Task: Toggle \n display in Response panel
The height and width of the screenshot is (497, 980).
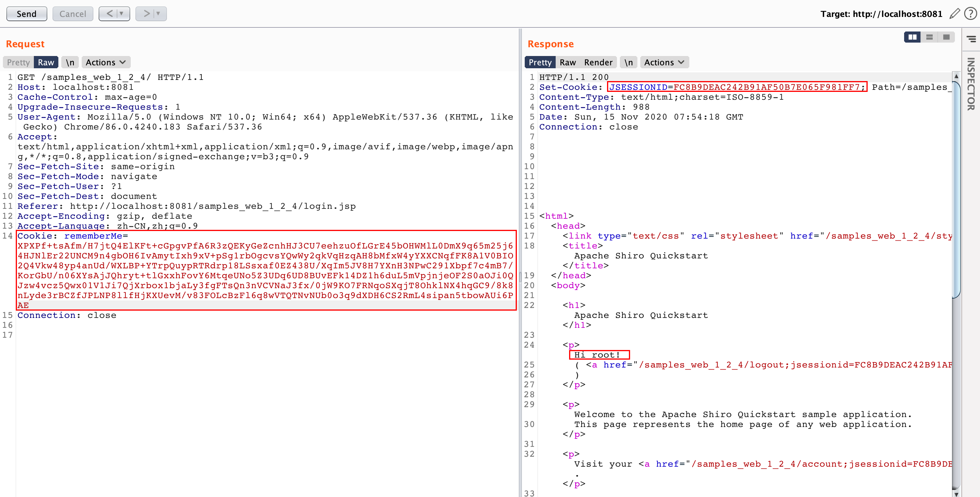Action: pyautogui.click(x=629, y=62)
